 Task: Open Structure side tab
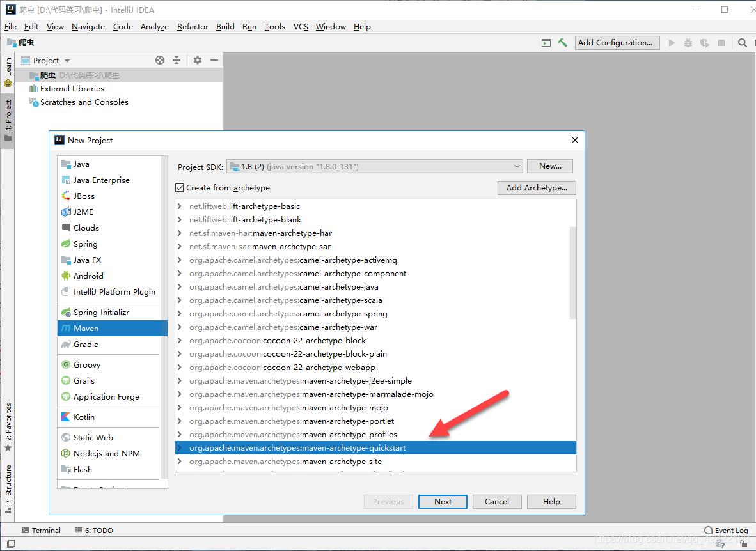(8, 489)
